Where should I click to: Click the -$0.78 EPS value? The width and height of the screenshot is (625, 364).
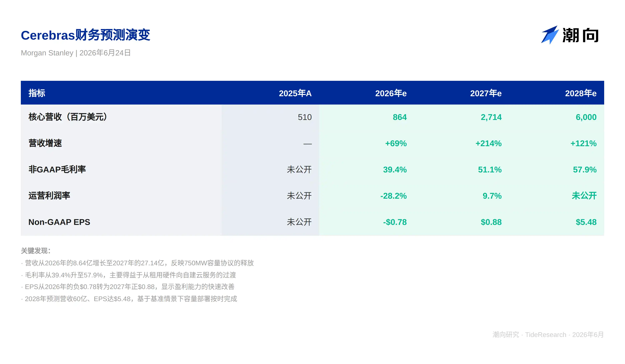pyautogui.click(x=395, y=222)
